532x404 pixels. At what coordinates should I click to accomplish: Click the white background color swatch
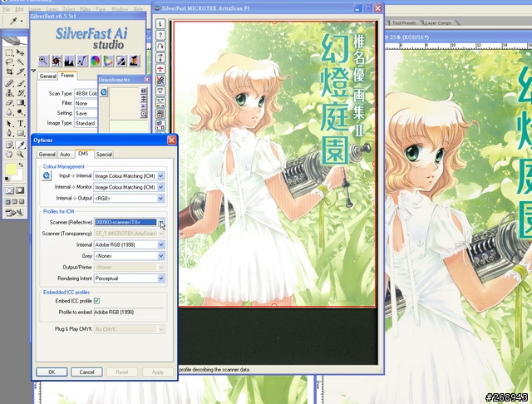click(18, 176)
